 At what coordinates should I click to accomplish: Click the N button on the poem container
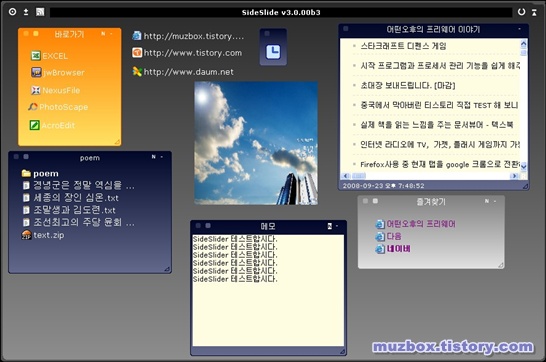click(154, 157)
